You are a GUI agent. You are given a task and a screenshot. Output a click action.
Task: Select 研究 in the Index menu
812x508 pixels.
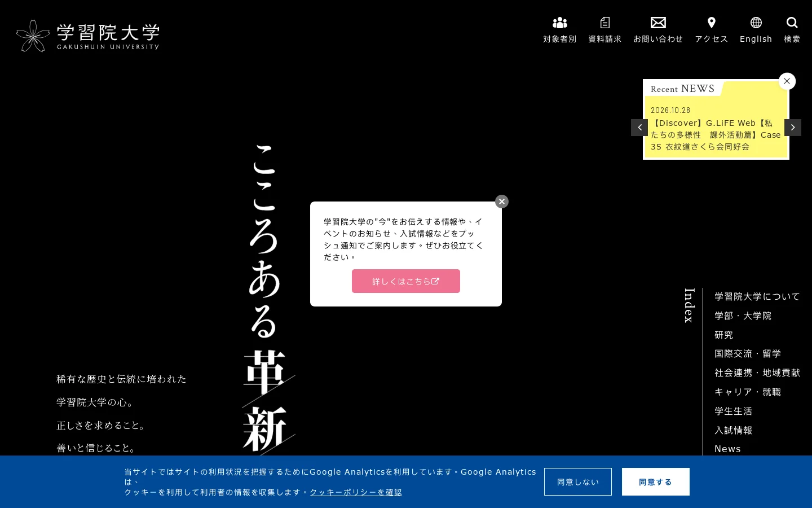724,335
